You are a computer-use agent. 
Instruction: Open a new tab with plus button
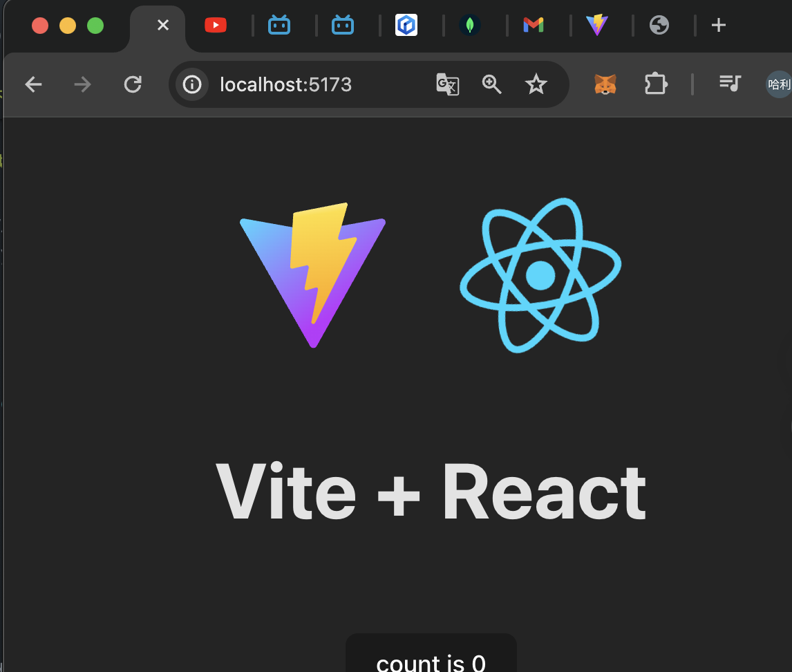click(x=718, y=26)
